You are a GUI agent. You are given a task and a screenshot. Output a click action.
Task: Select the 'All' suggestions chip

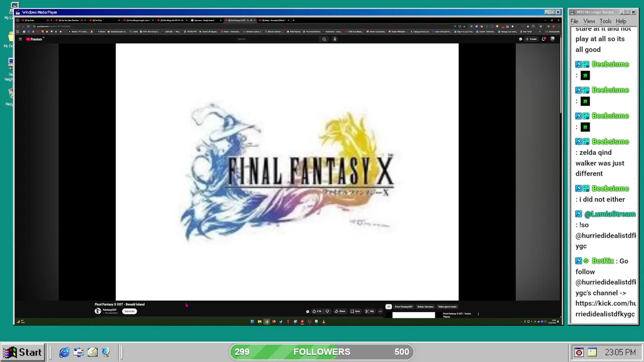(x=388, y=307)
